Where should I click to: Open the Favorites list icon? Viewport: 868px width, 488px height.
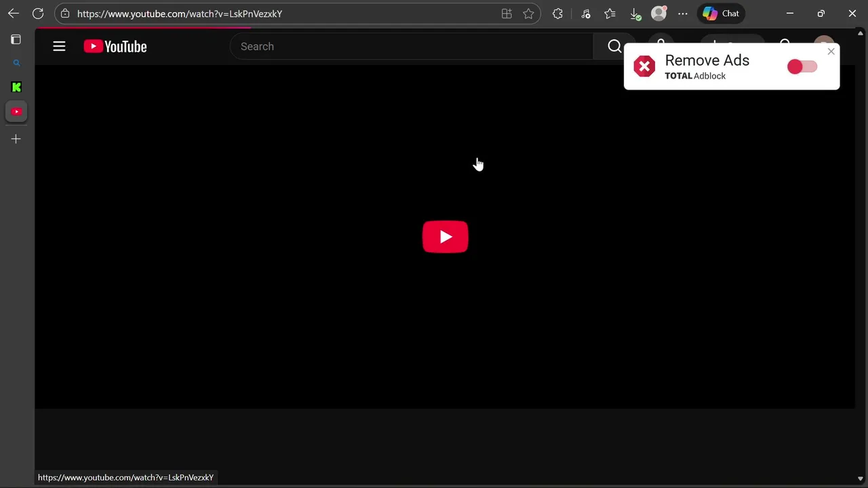click(610, 14)
